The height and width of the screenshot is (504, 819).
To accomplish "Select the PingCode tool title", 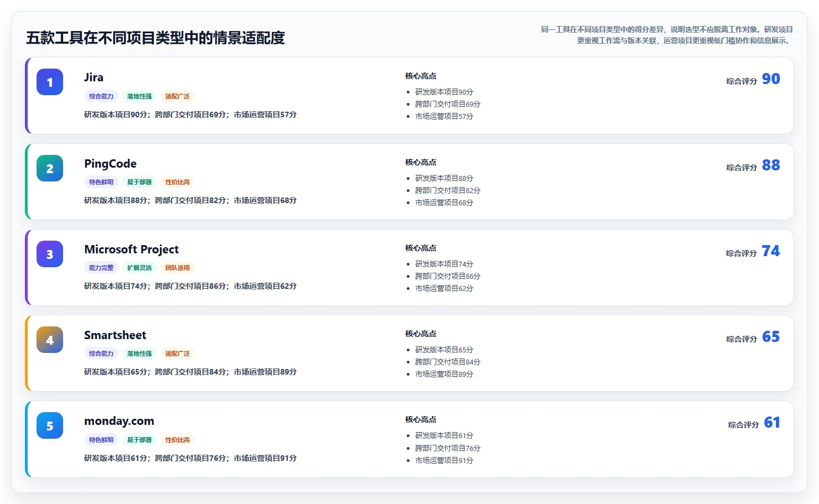I will tap(110, 164).
